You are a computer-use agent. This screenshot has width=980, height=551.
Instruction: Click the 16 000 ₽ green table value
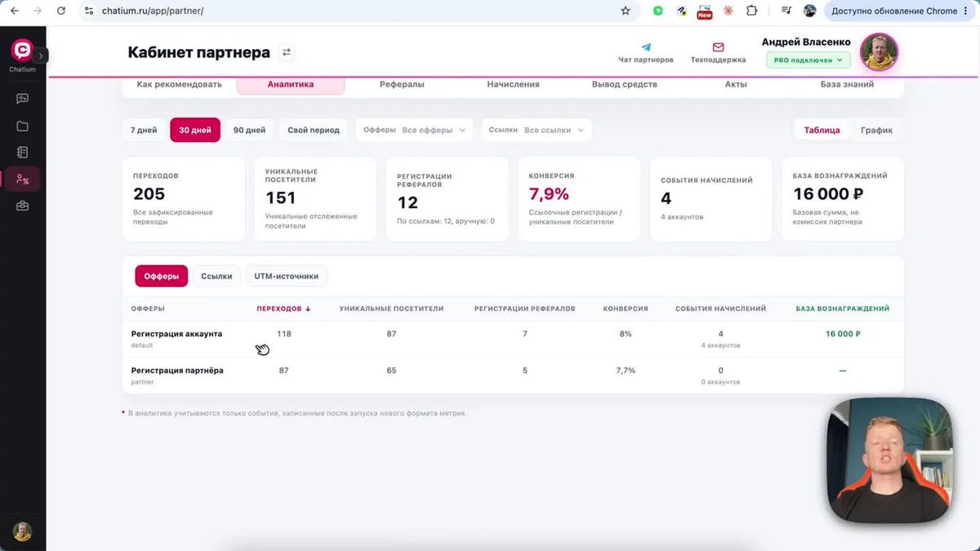click(843, 334)
